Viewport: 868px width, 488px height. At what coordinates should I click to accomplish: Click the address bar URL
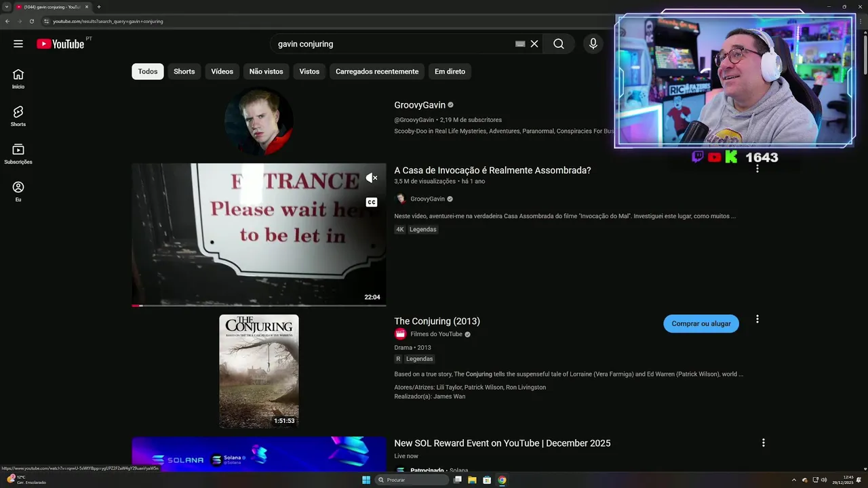coord(108,21)
